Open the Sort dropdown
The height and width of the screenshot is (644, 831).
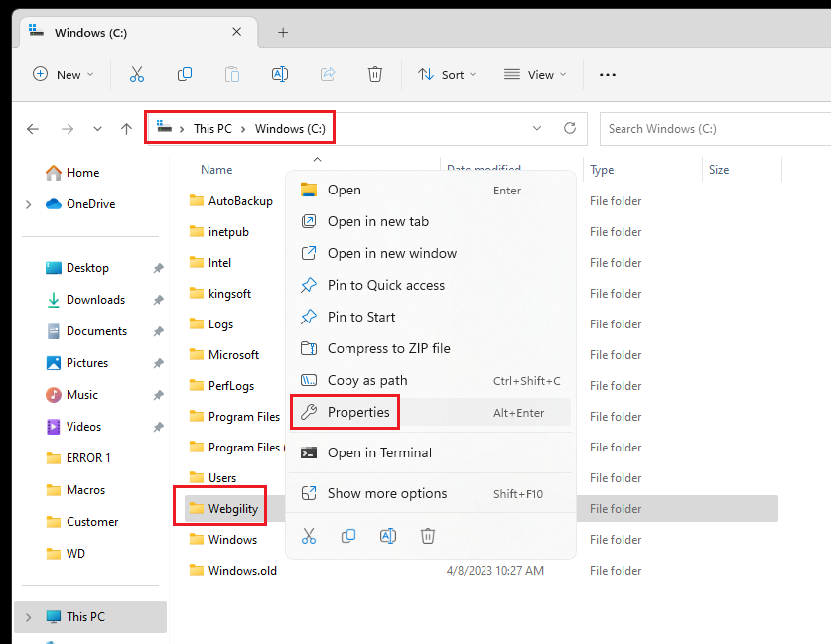point(447,75)
